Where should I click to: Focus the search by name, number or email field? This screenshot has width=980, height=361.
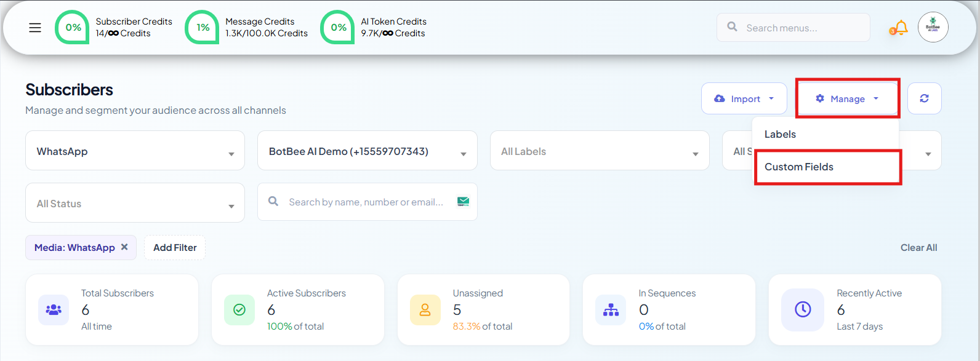(367, 202)
